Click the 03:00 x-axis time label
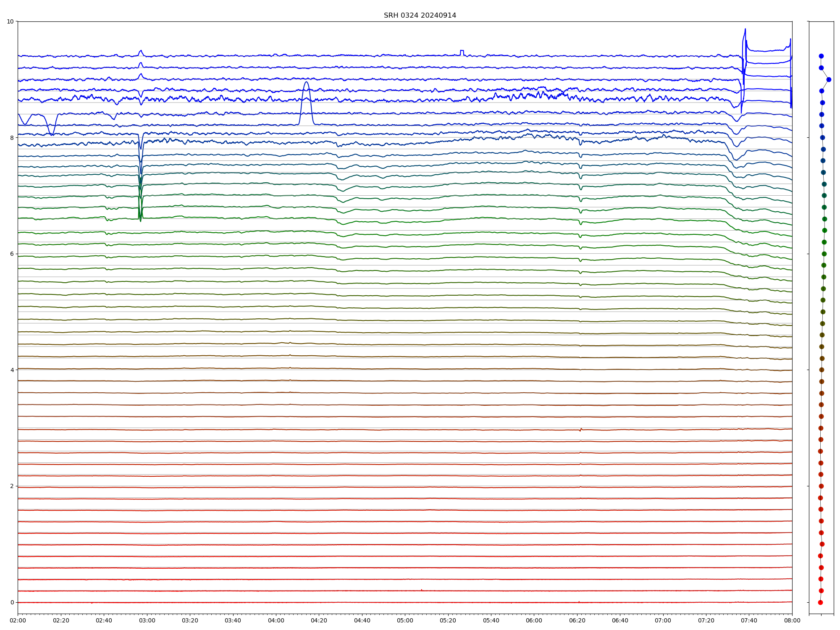Image resolution: width=840 pixels, height=630 pixels. point(147,620)
